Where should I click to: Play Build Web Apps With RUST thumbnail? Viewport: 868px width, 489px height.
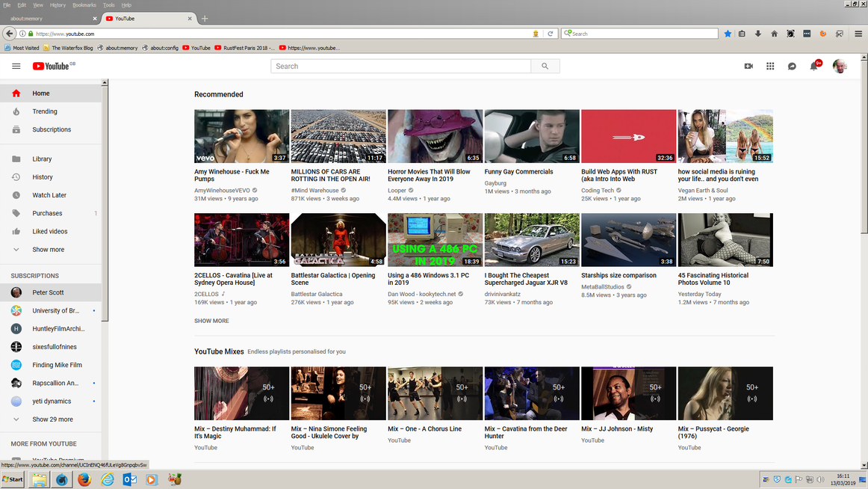coord(628,135)
